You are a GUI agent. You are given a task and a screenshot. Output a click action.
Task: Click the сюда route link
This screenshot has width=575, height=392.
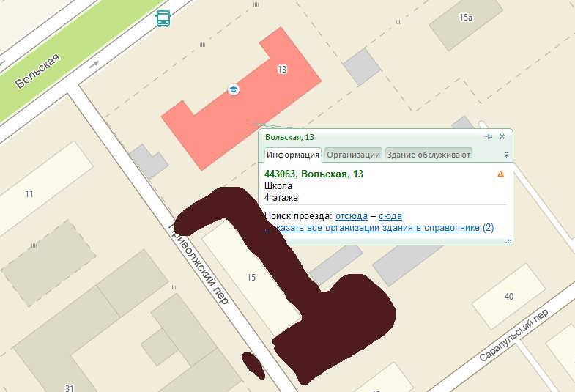point(390,216)
